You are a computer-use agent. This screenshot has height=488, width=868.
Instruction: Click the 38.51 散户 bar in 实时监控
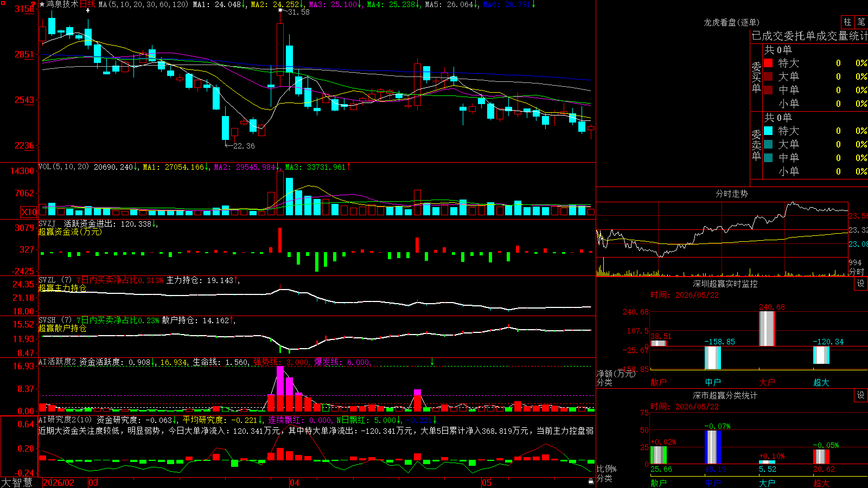pos(659,343)
